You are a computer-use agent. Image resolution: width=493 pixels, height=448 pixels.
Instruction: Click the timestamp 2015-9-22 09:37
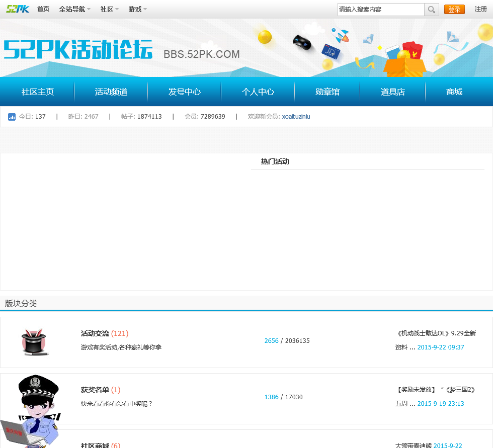click(x=441, y=347)
